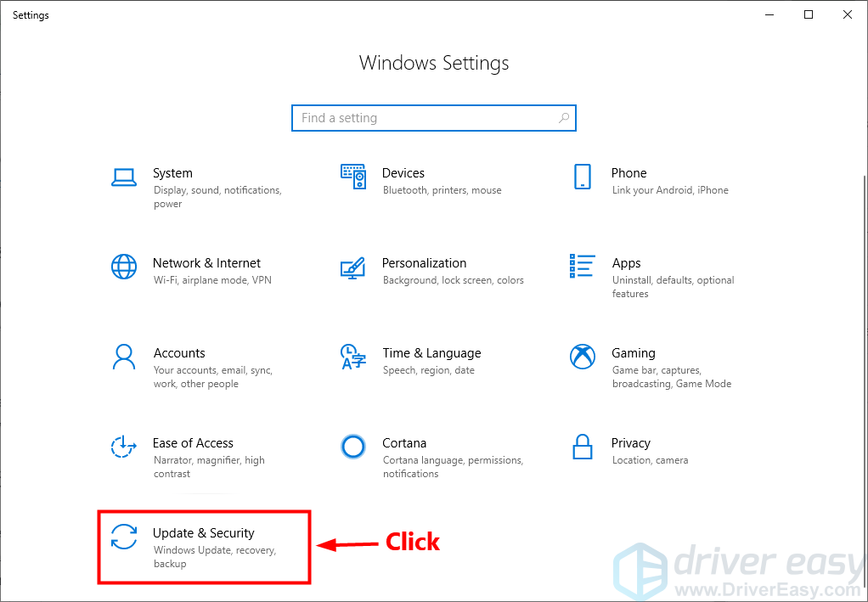Open Time & Language settings heading
Image resolution: width=868 pixels, height=602 pixels.
point(431,353)
